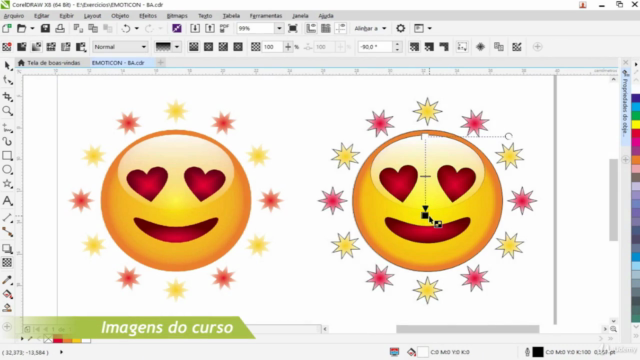
Task: Open the Ferramentas menu
Action: coord(266,16)
